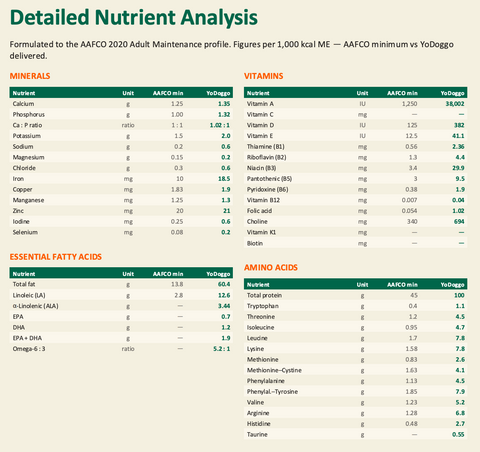The width and height of the screenshot is (480, 452).
Task: Click the "Pantothenic (B5)" label
Action: click(269, 179)
